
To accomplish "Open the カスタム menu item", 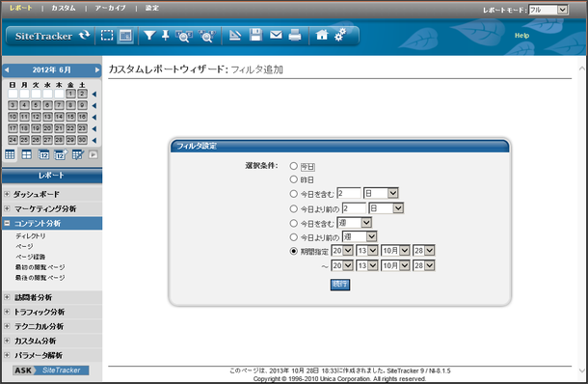I will click(64, 8).
